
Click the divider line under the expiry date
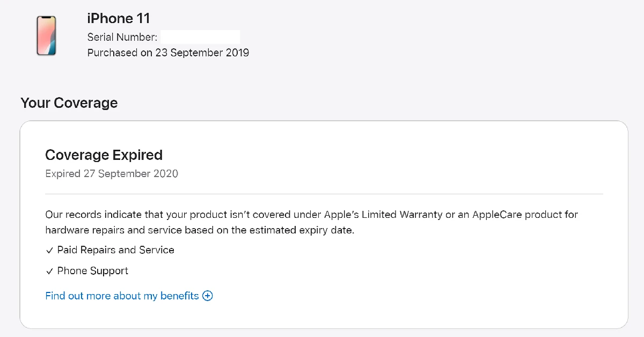point(324,194)
